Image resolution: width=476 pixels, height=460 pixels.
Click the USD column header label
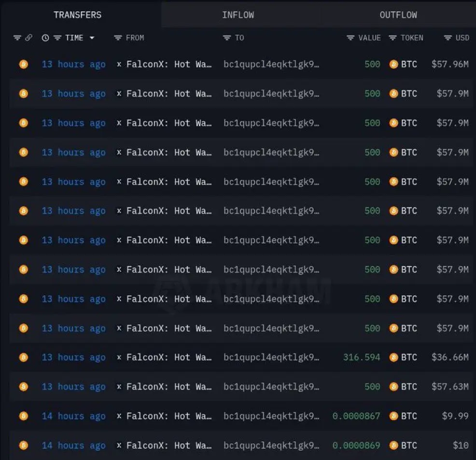tap(462, 38)
